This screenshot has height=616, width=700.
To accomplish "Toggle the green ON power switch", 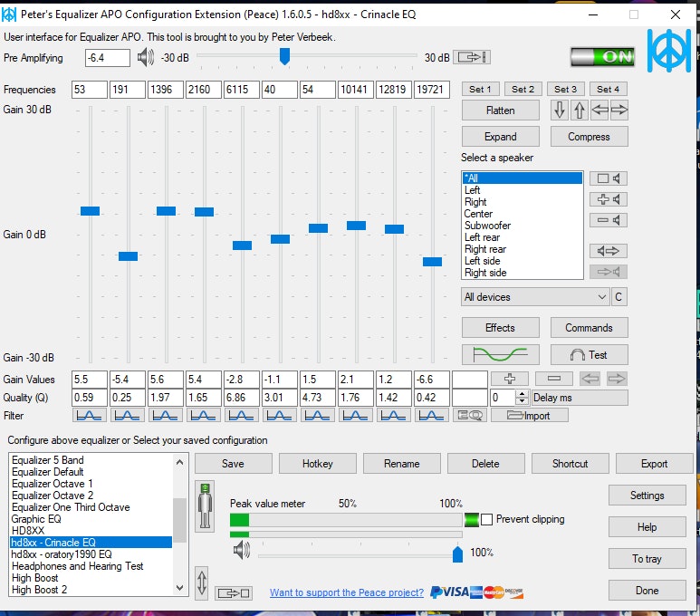I will point(602,57).
